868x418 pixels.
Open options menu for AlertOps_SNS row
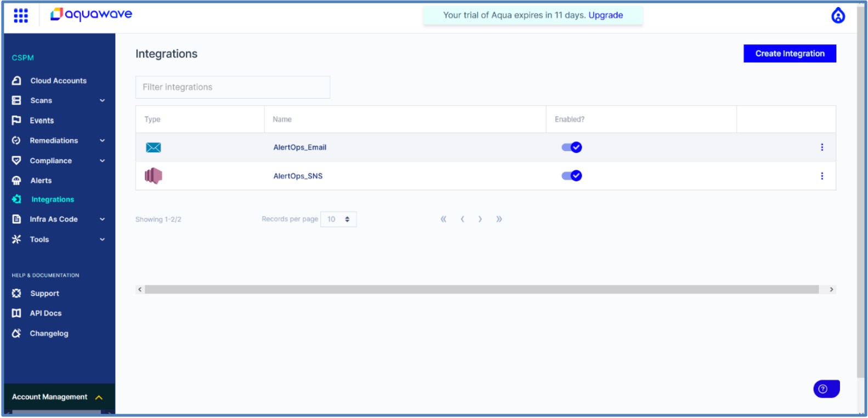point(821,176)
